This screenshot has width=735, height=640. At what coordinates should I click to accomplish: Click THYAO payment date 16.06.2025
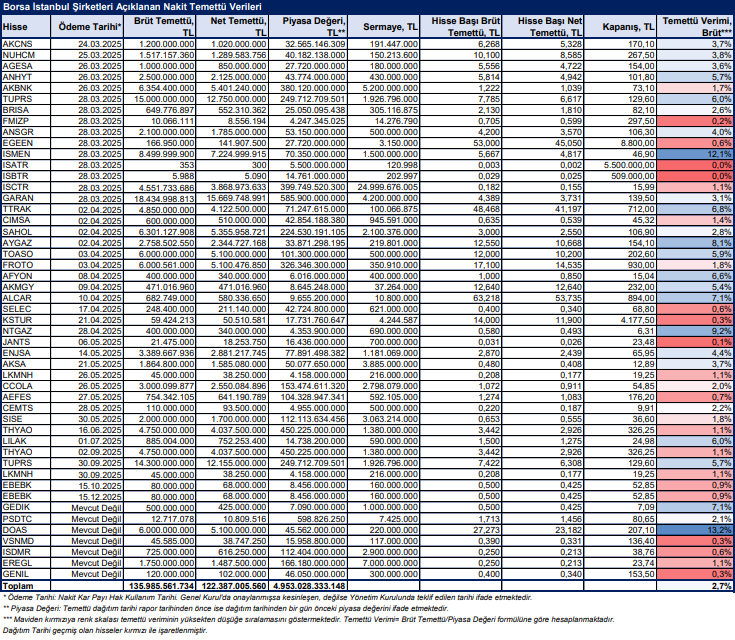tap(87, 430)
